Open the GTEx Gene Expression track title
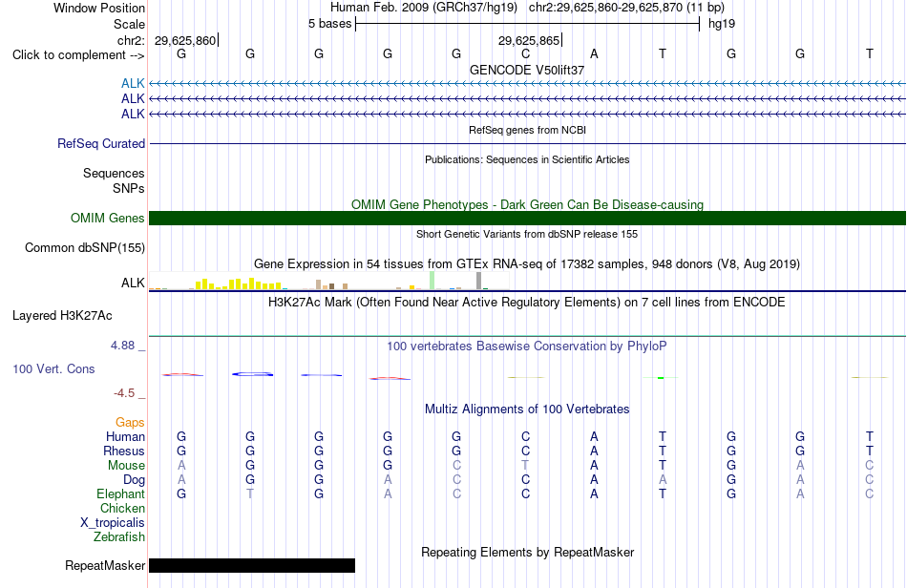This screenshot has width=907, height=588. [x=527, y=264]
